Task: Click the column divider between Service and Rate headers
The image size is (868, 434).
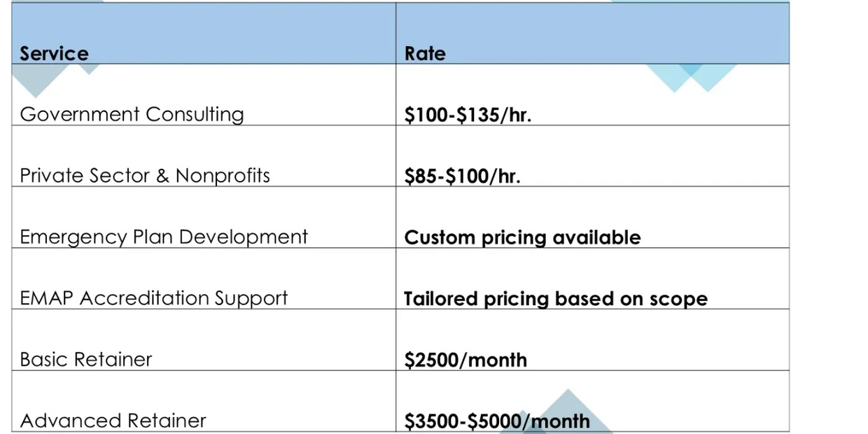Action: 395,34
